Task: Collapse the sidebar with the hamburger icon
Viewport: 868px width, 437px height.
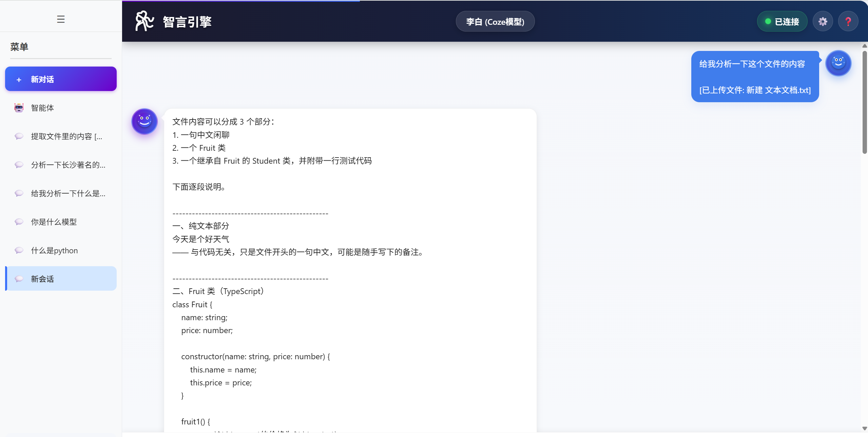Action: point(61,19)
